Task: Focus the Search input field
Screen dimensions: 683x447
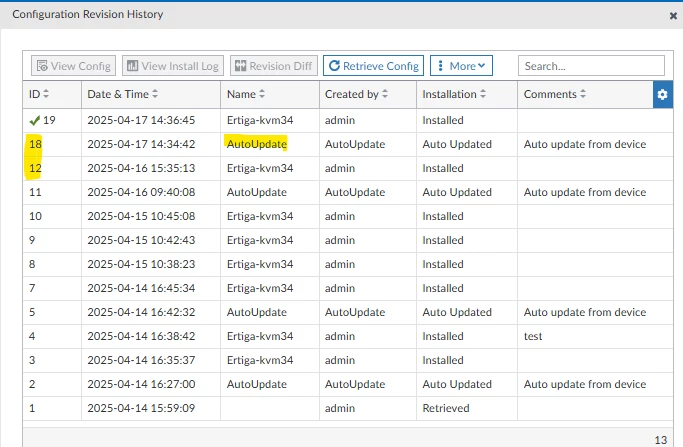Action: pyautogui.click(x=591, y=66)
